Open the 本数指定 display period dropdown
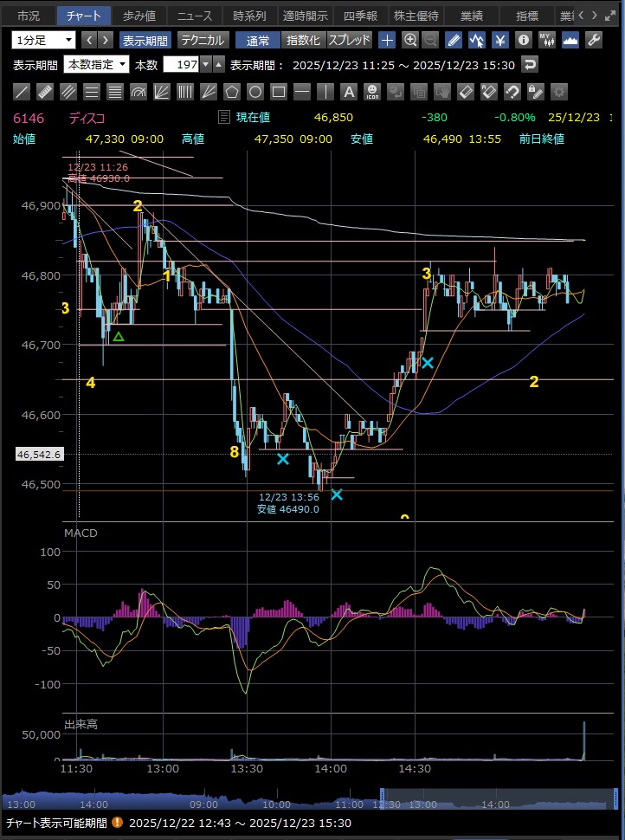This screenshot has width=625, height=840. 97,64
